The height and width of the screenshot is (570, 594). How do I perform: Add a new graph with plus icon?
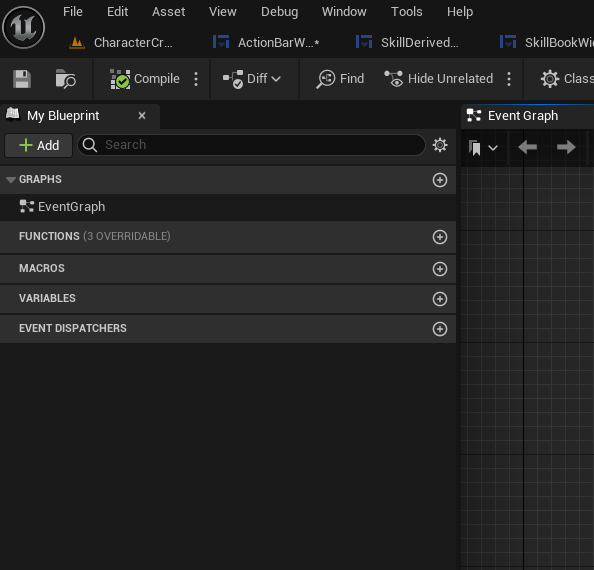[x=440, y=180]
